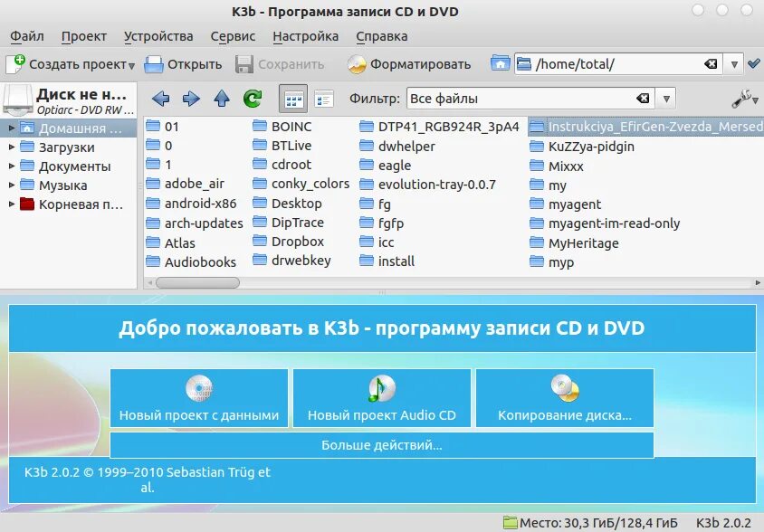Select the MyHeritage folder
The image size is (764, 532).
coord(575,243)
